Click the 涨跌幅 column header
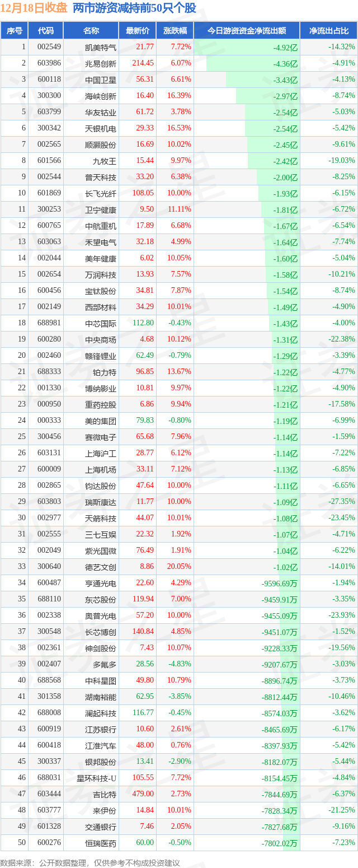The height and width of the screenshot is (868, 358). point(175,31)
